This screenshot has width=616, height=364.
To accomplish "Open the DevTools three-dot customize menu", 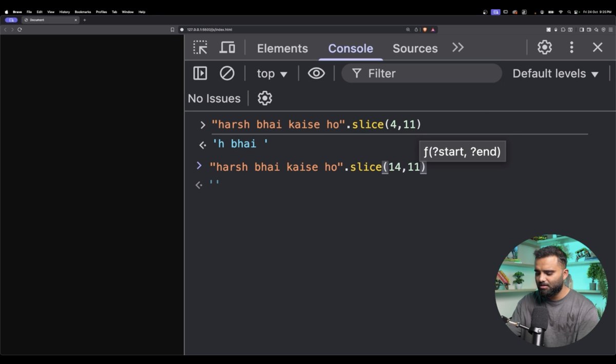I will (x=571, y=48).
